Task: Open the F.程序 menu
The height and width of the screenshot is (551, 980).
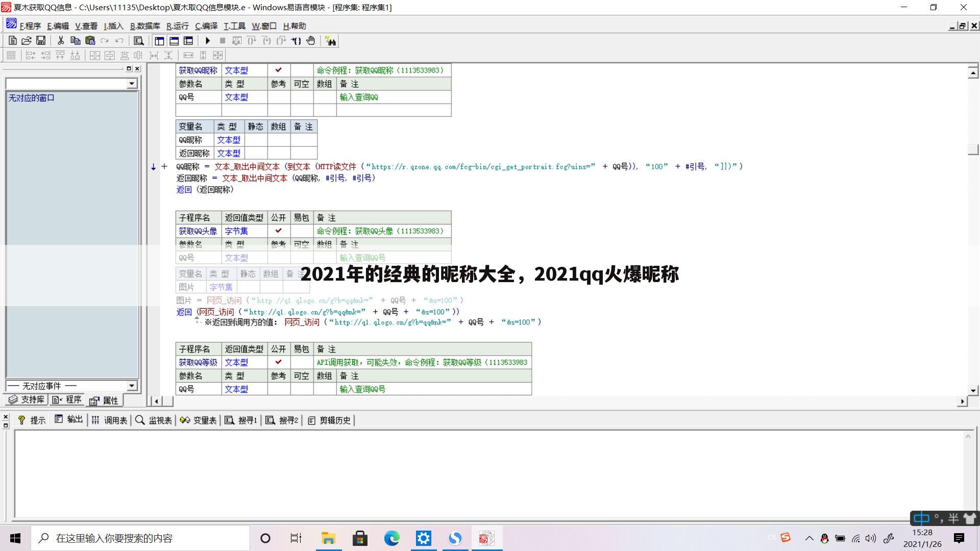Action: [x=30, y=26]
